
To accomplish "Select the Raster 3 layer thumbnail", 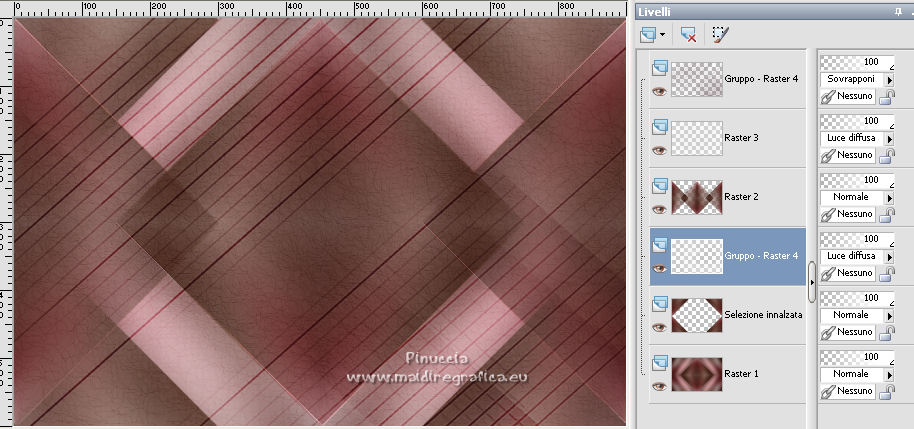I will click(x=697, y=138).
